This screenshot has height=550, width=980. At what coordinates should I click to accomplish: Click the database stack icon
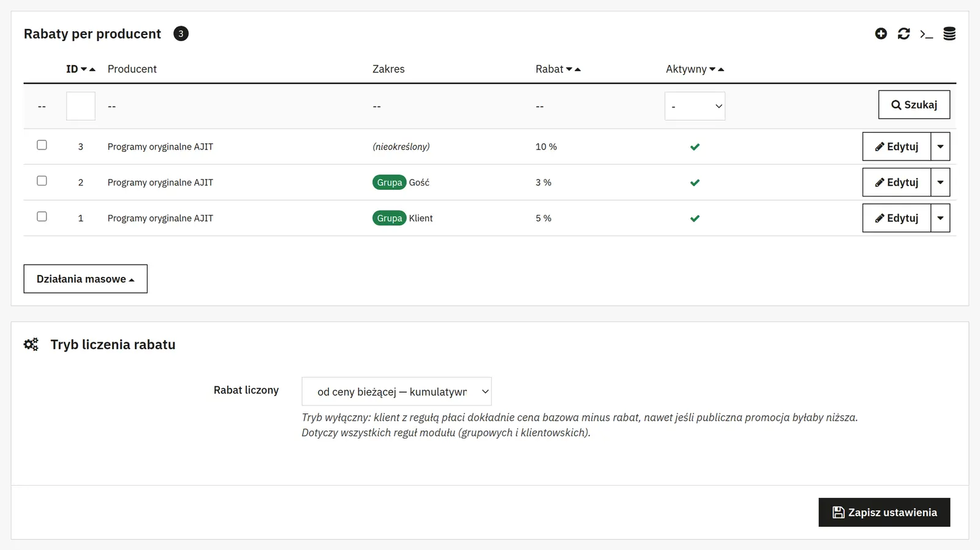949,34
